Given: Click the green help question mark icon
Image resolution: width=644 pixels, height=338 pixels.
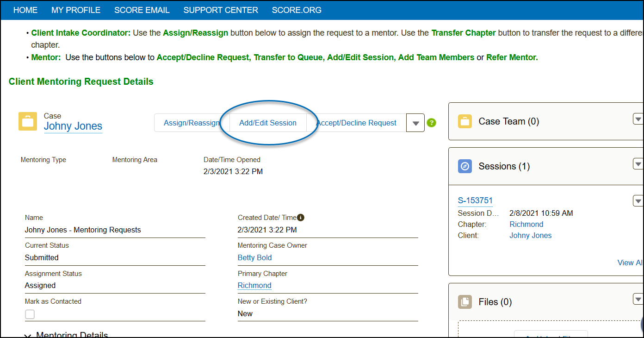Looking at the screenshot, I should (x=431, y=123).
